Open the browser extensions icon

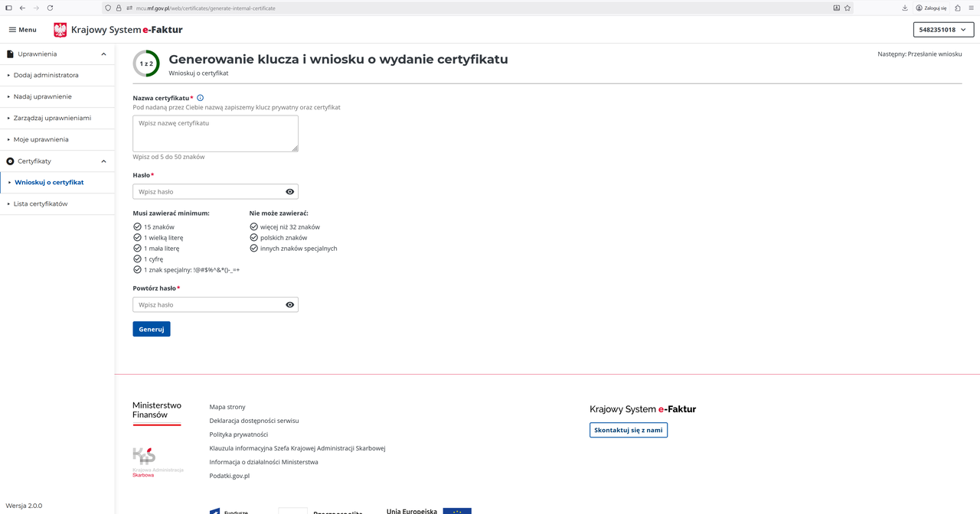pos(958,8)
